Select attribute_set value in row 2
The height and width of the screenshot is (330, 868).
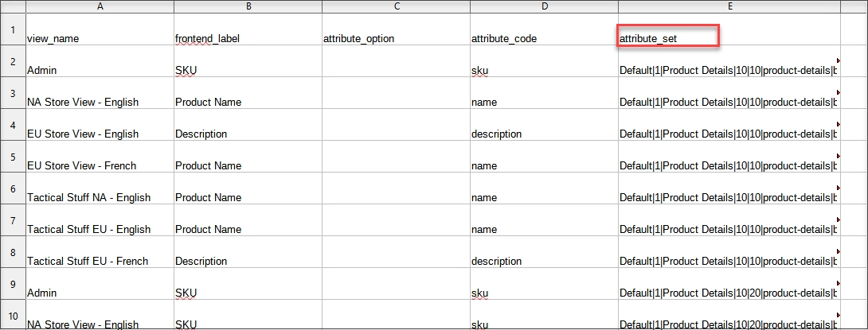point(729,60)
